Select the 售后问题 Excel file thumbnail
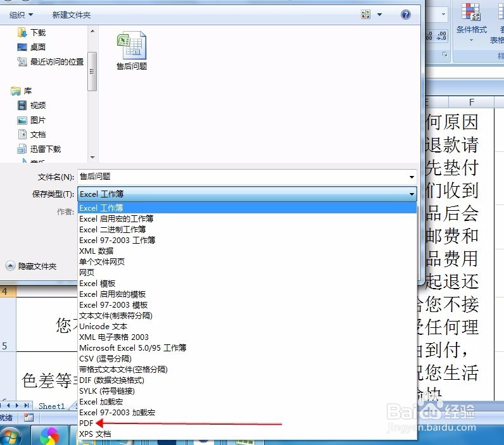504x445 pixels. (132, 51)
